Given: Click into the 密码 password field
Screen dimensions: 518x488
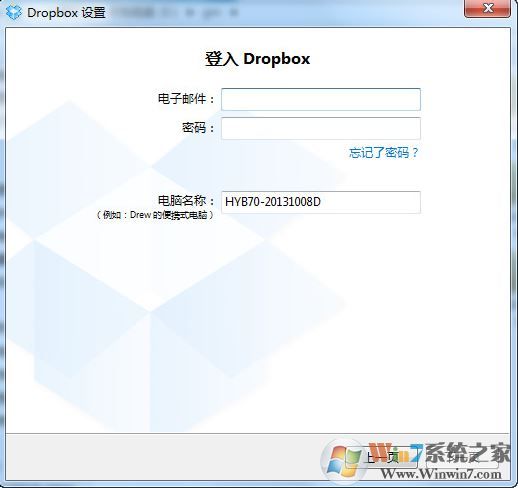Looking at the screenshot, I should click(321, 128).
